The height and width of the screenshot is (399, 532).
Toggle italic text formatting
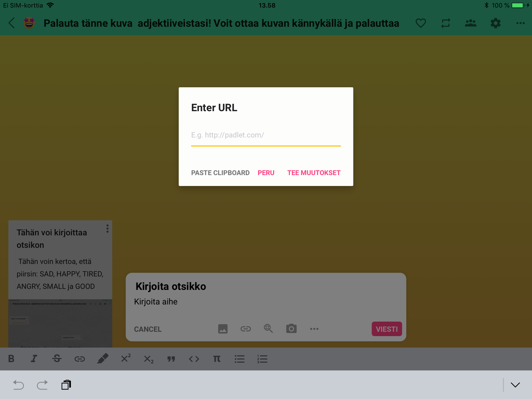click(x=34, y=359)
